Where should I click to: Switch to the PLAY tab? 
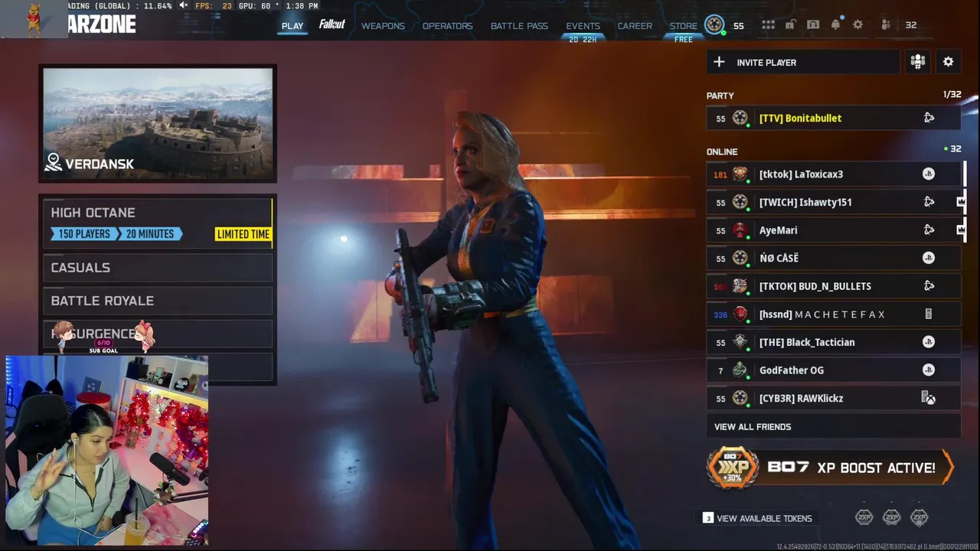pyautogui.click(x=292, y=26)
